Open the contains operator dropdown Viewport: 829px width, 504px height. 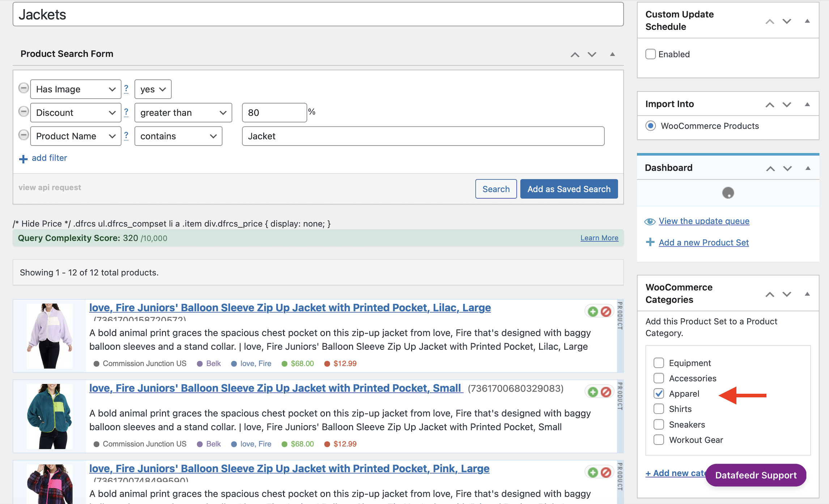click(178, 136)
